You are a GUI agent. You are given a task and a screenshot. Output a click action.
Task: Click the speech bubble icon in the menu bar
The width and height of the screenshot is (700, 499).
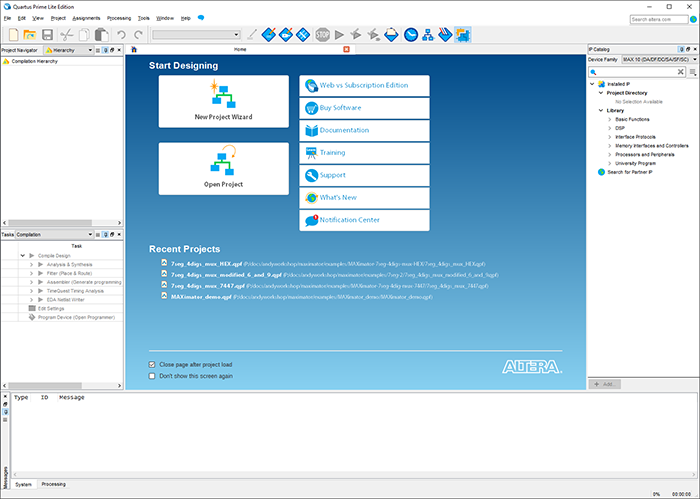click(201, 18)
